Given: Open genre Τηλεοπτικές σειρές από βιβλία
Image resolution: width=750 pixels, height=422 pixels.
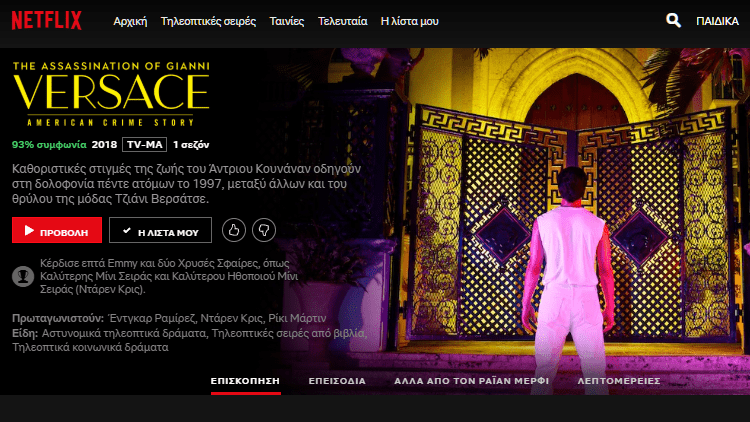Looking at the screenshot, I should [289, 333].
